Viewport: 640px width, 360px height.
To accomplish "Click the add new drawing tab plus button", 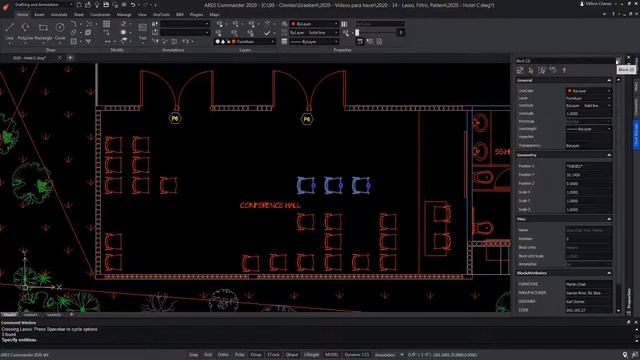I will (70, 58).
